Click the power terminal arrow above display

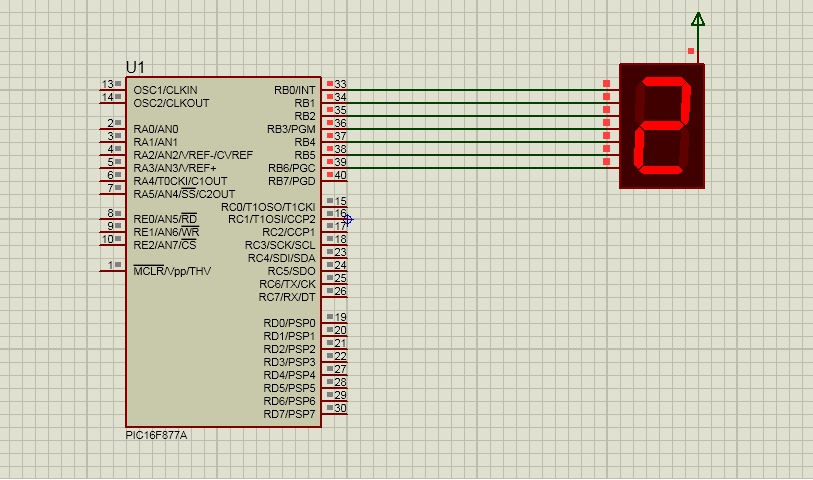pos(698,19)
